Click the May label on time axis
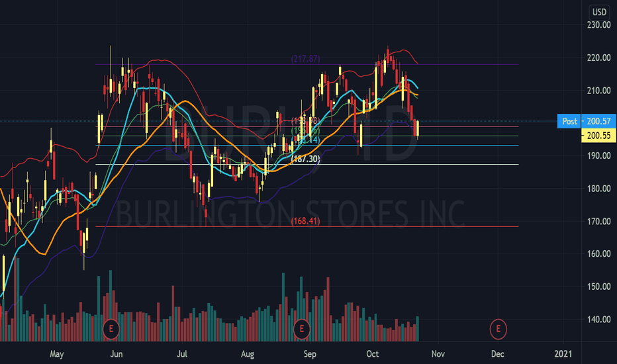The width and height of the screenshot is (617, 364). pyautogui.click(x=57, y=354)
